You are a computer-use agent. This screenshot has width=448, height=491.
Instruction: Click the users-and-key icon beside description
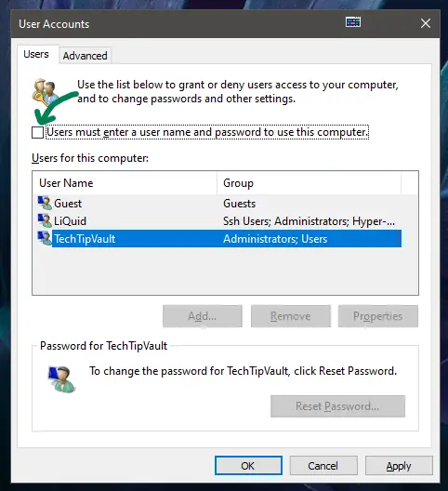coord(46,93)
